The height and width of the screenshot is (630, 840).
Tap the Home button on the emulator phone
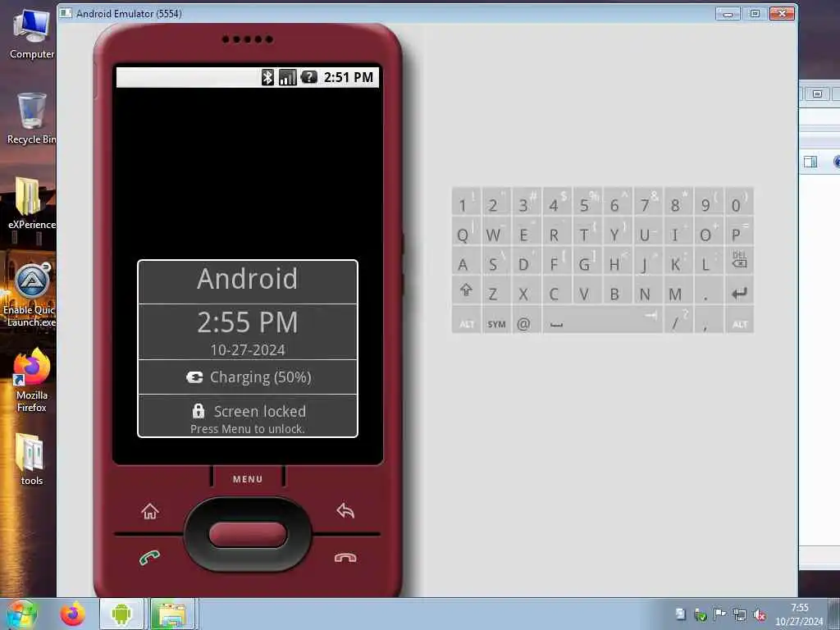[x=150, y=511]
